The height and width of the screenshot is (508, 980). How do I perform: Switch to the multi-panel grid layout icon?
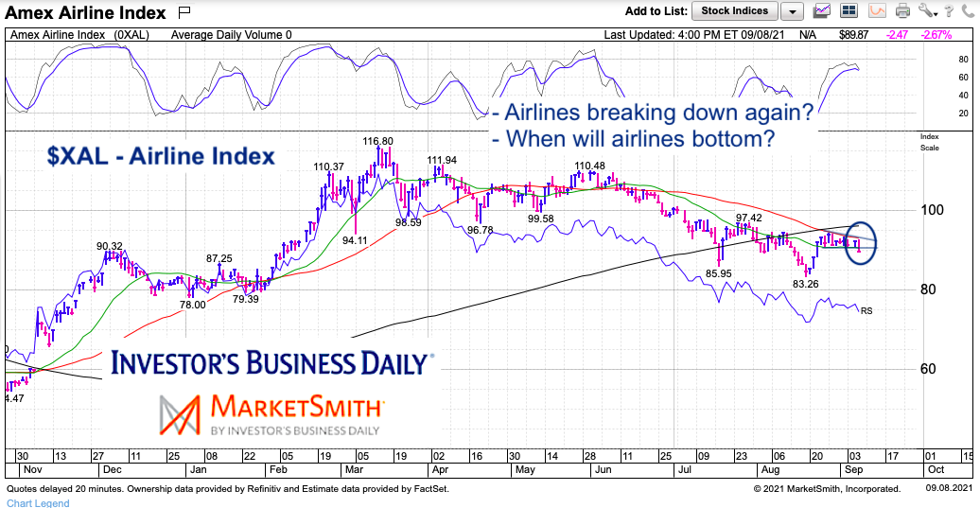tap(849, 10)
